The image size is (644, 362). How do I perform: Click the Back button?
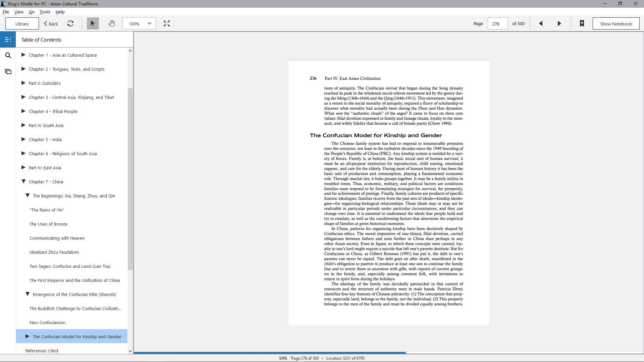[x=51, y=23]
